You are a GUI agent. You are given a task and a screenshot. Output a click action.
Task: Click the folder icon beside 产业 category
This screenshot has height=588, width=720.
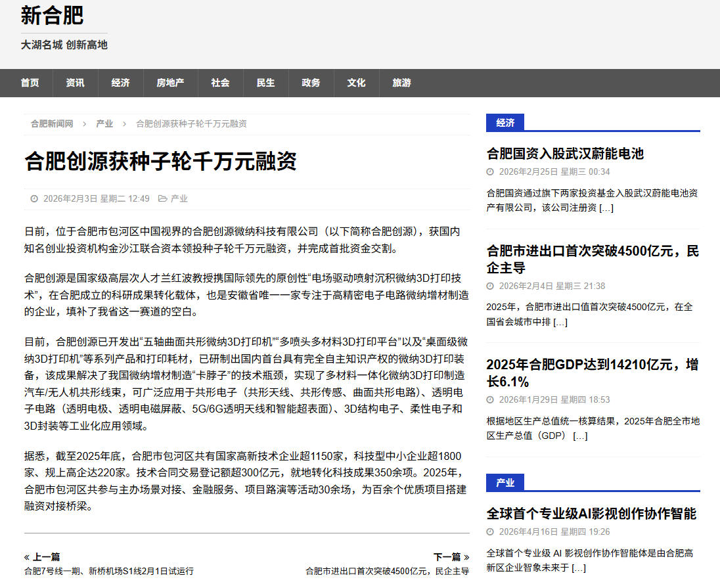162,198
